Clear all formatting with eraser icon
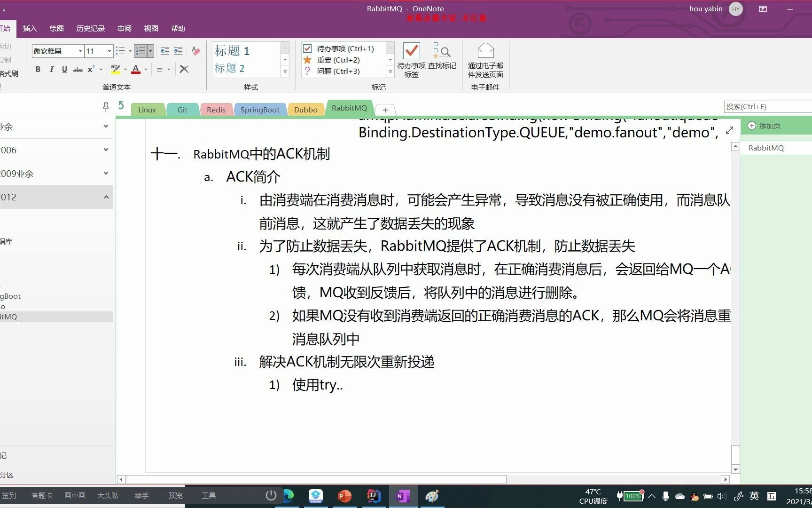Viewport: 812px width, 508px height. [x=196, y=51]
